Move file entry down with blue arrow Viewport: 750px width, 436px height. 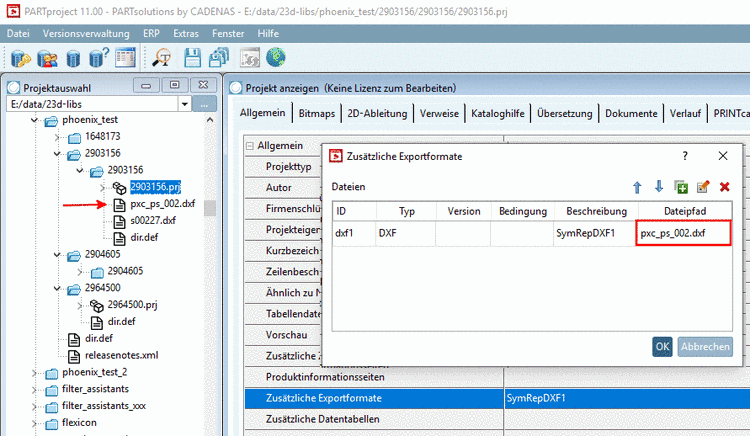pyautogui.click(x=659, y=186)
